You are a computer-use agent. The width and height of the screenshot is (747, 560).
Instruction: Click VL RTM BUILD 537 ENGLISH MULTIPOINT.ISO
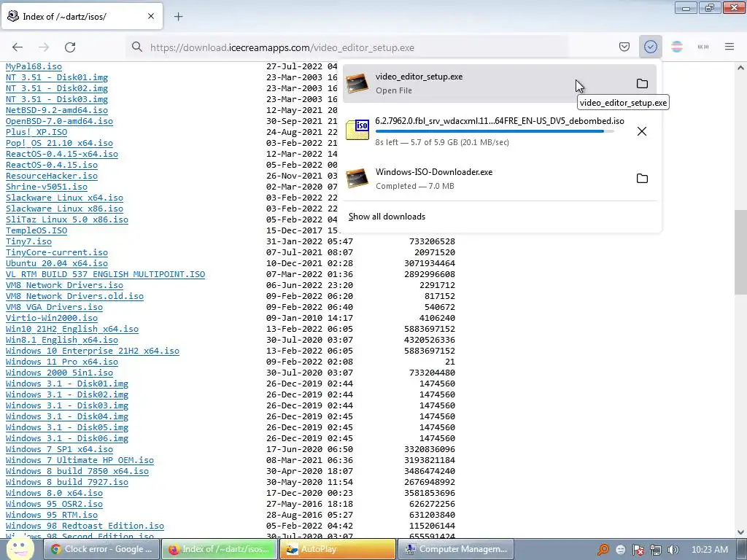[x=105, y=275]
